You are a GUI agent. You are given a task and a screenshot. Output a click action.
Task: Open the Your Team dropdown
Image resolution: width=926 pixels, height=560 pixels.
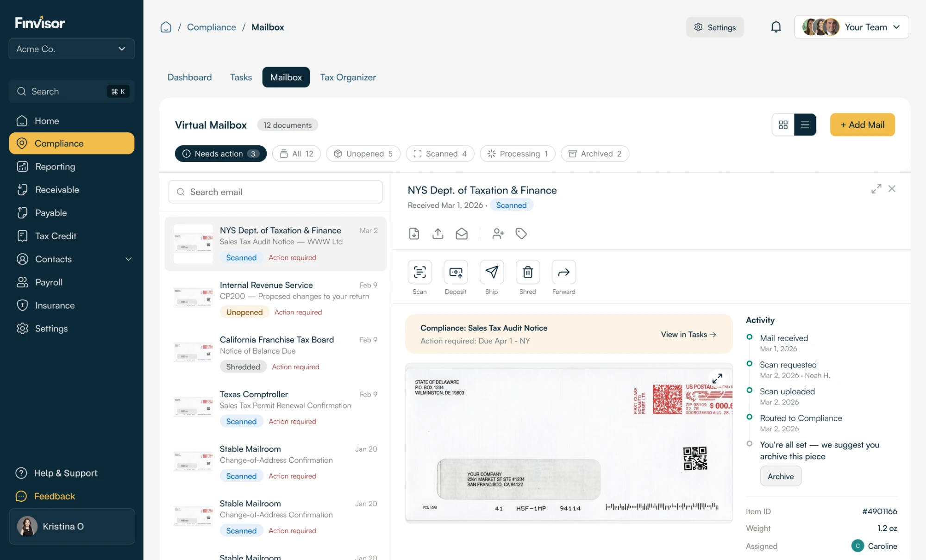(x=851, y=27)
